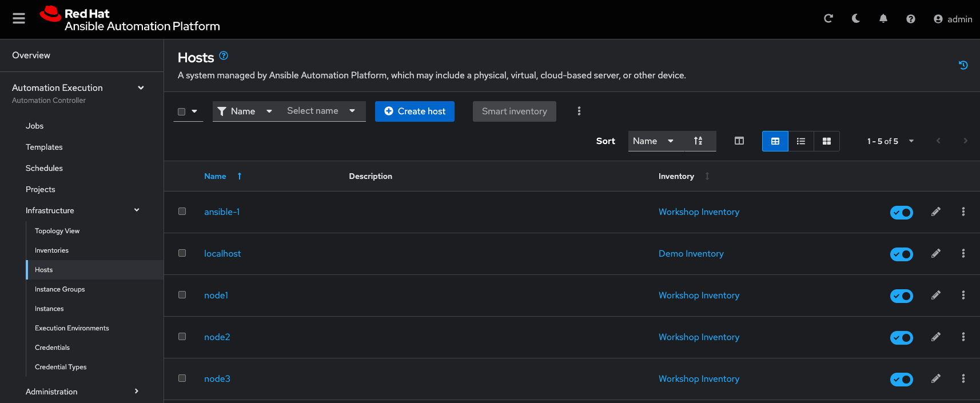Switch theme with the moon icon

point(855,19)
